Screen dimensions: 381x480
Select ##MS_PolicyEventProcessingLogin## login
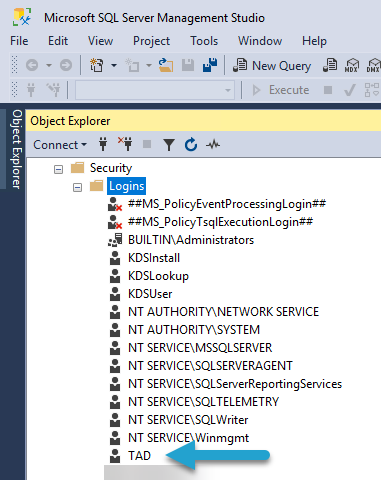227,204
